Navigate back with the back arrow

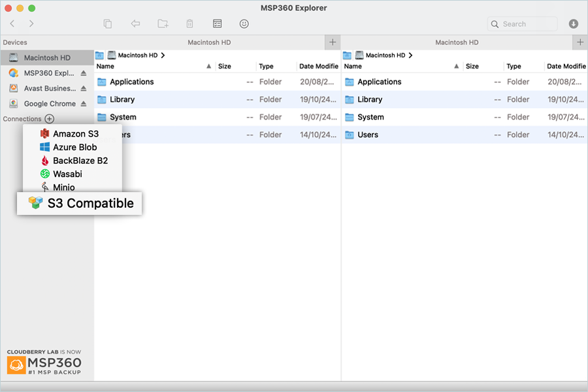pyautogui.click(x=12, y=24)
